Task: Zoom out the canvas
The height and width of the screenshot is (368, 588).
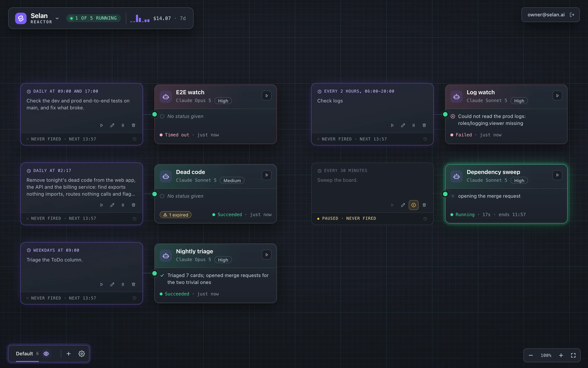Action: [531, 355]
